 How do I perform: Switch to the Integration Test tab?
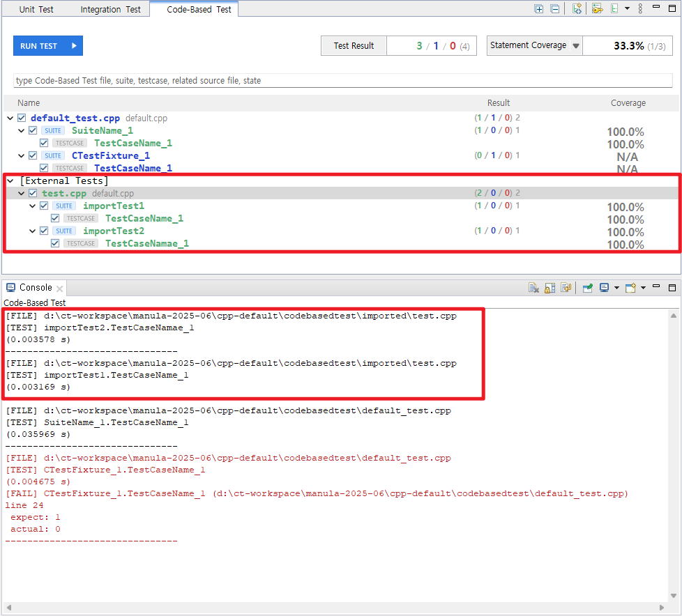coord(110,9)
